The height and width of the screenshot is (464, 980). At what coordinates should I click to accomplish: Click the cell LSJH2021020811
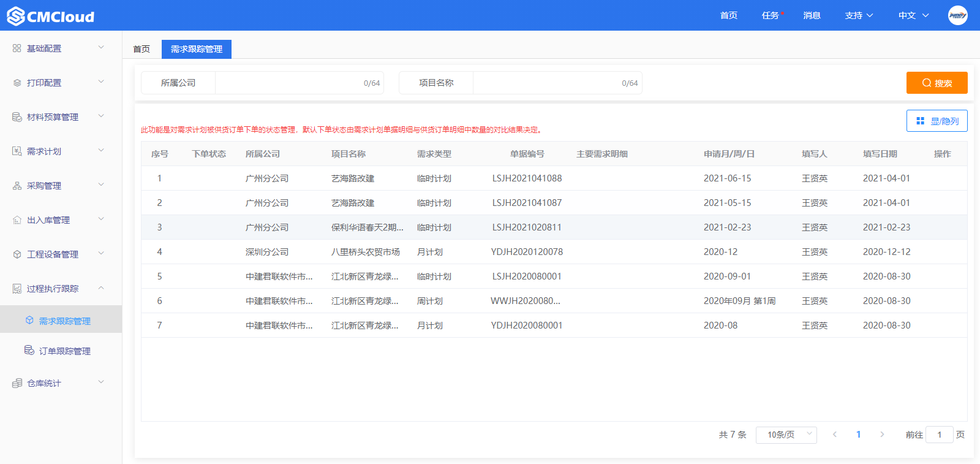pos(527,227)
